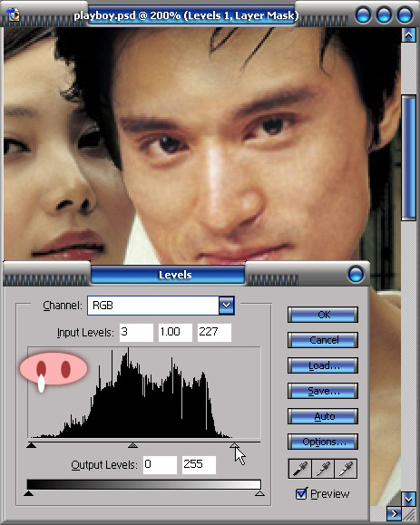
Task: Select the black point eyedropper
Action: point(300,469)
